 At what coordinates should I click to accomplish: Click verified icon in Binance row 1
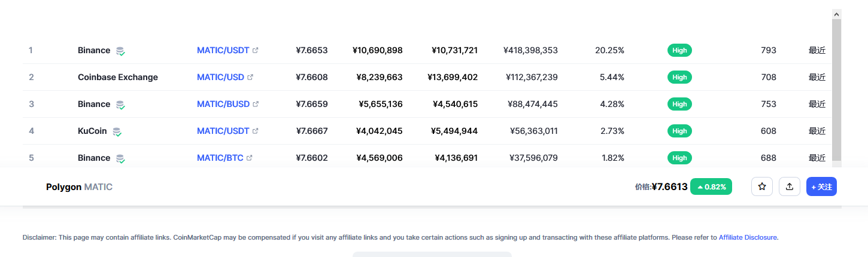coord(120,51)
